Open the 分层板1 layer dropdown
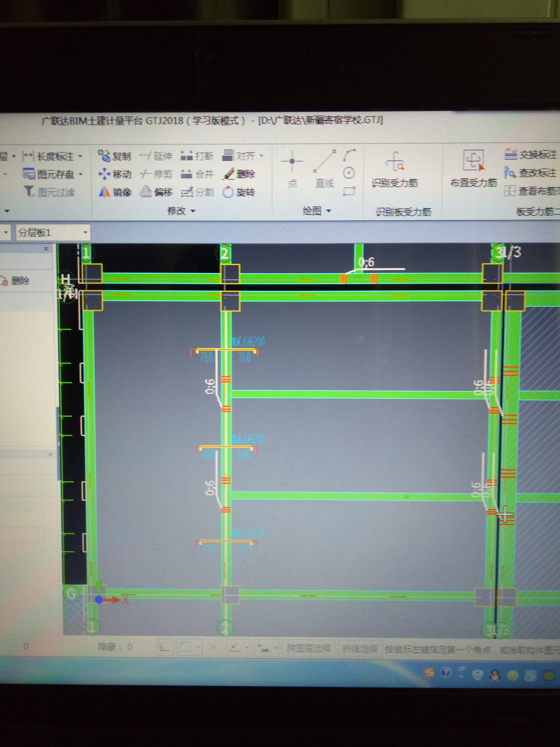 85,232
